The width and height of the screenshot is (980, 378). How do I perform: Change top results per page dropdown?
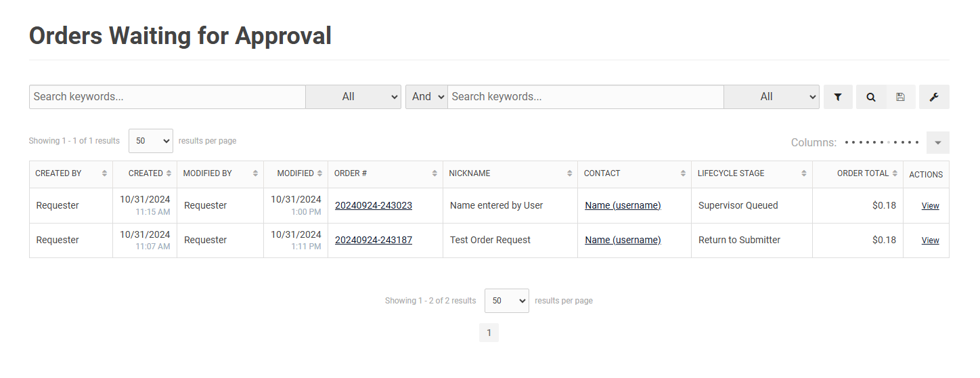(x=150, y=141)
